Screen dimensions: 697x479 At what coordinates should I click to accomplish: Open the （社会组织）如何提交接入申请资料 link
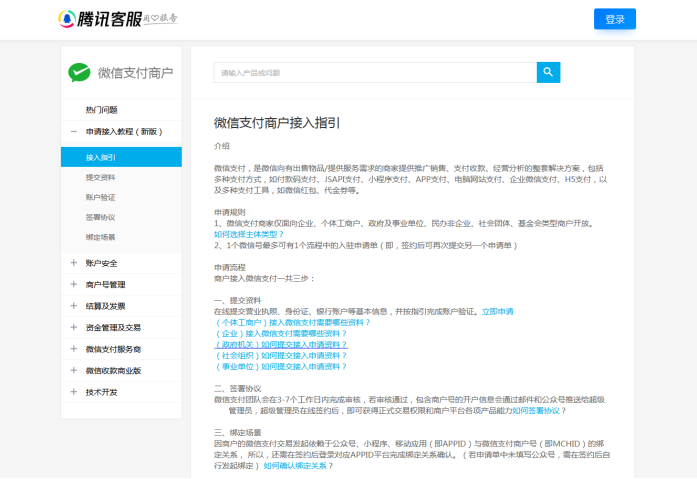pyautogui.click(x=280, y=356)
